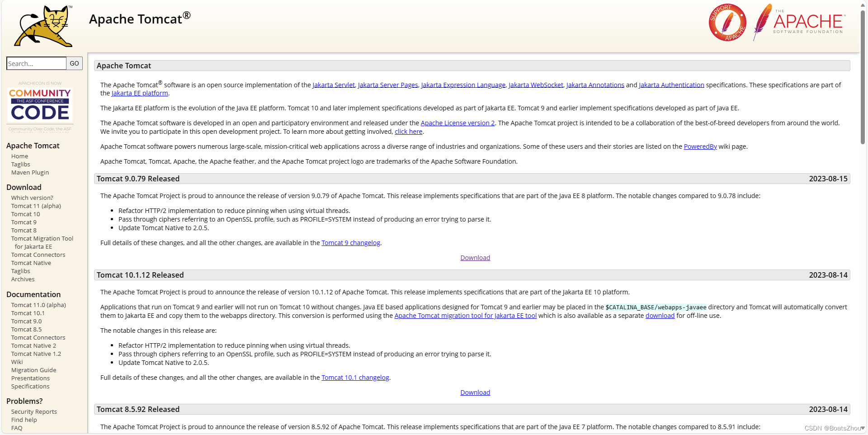The image size is (868, 435).
Task: Open Tomcat Connectors under Download
Action: pyautogui.click(x=38, y=255)
